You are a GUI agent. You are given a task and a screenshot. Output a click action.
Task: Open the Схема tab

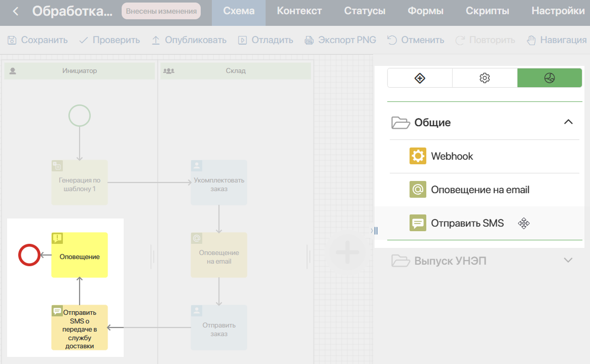(x=239, y=11)
